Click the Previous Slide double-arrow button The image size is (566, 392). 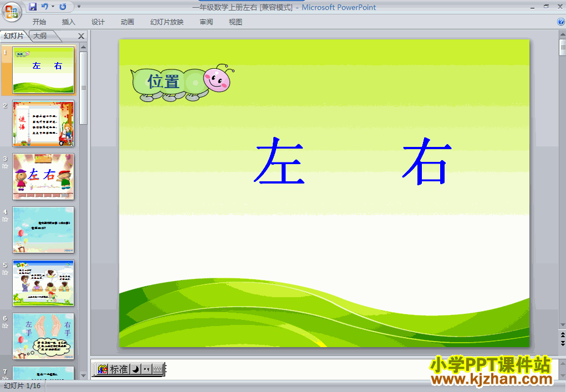(562, 335)
